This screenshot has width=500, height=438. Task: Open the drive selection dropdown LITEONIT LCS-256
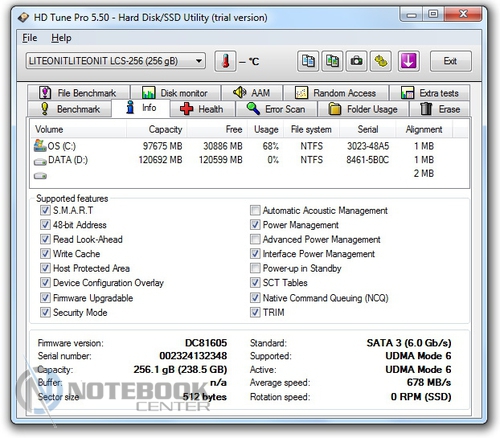point(116,61)
